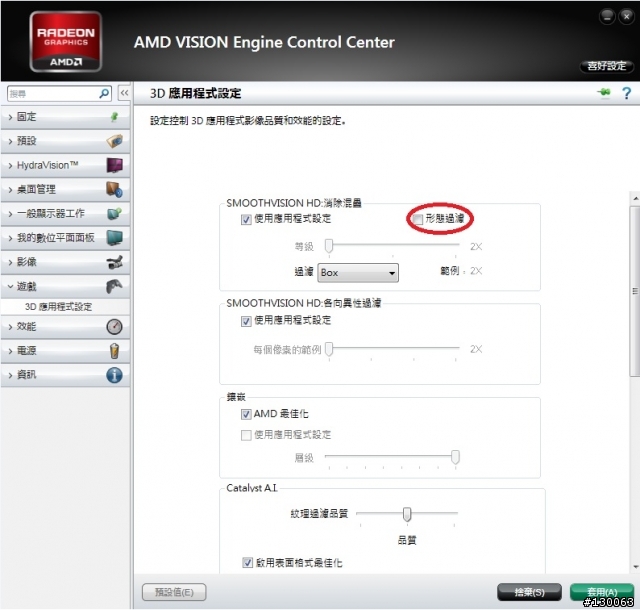Click the 預設值(E) defaults button
Viewport: 640px width, 610px height.
[x=174, y=592]
